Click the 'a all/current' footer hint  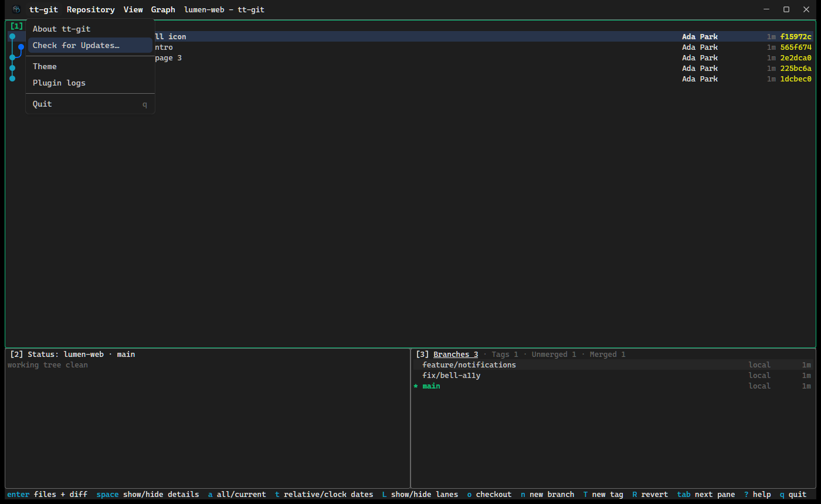[x=237, y=494]
